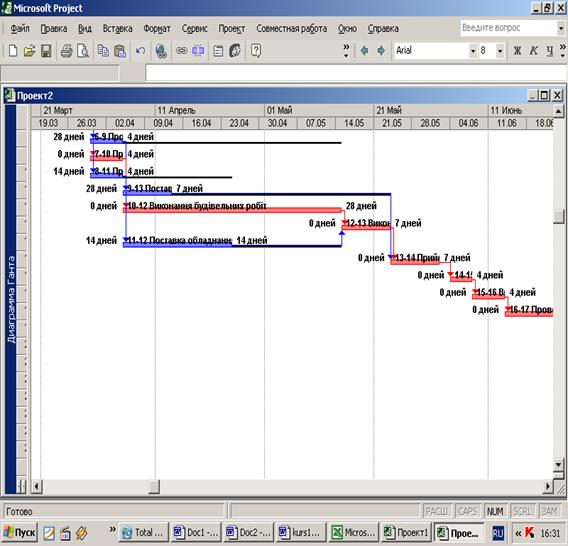
Task: Open the Help question mark icon
Action: (256, 50)
